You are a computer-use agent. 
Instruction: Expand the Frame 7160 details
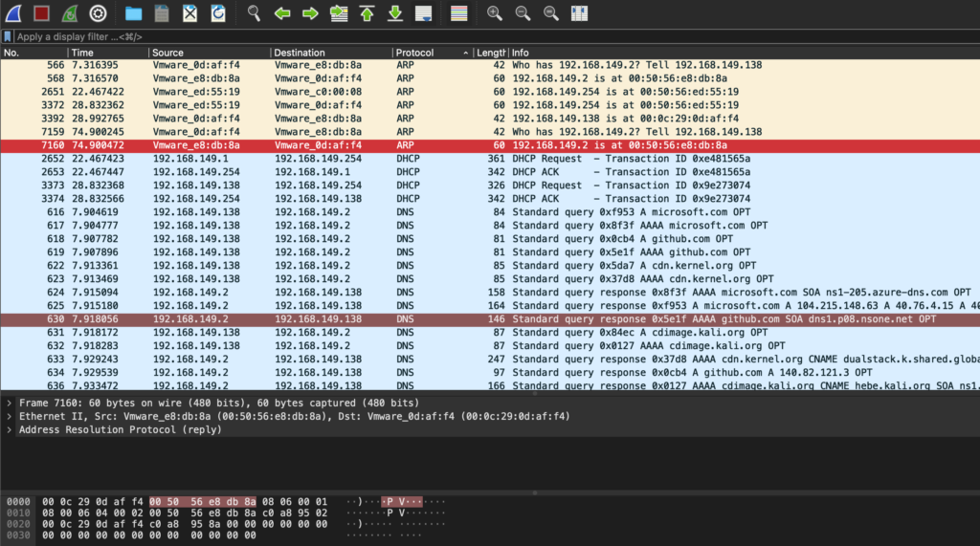(9, 403)
